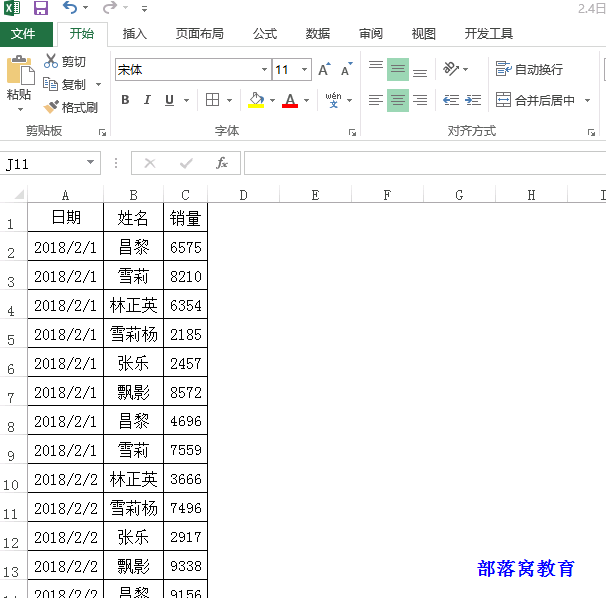606x598 pixels.
Task: Click the Increase Font Size icon
Action: [324, 70]
